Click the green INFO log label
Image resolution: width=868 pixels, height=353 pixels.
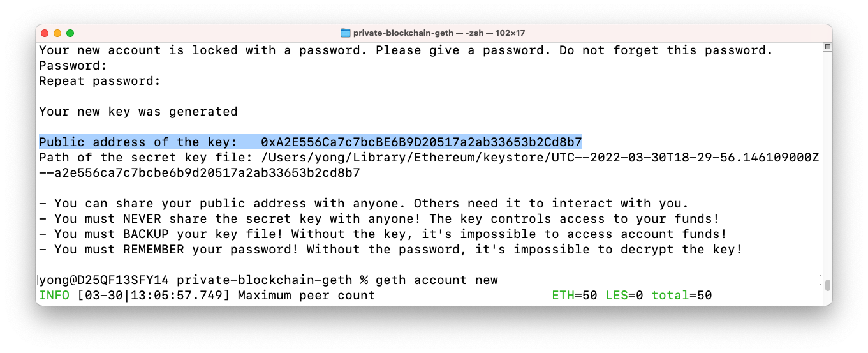pyautogui.click(x=55, y=296)
